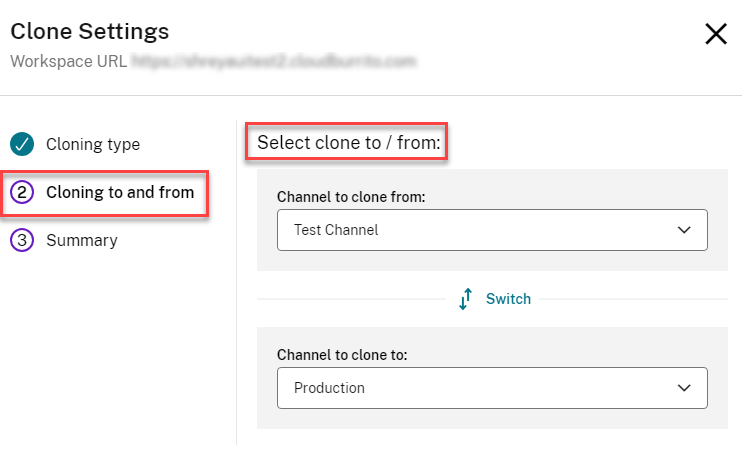Click the Channel to clone from label

click(x=351, y=197)
